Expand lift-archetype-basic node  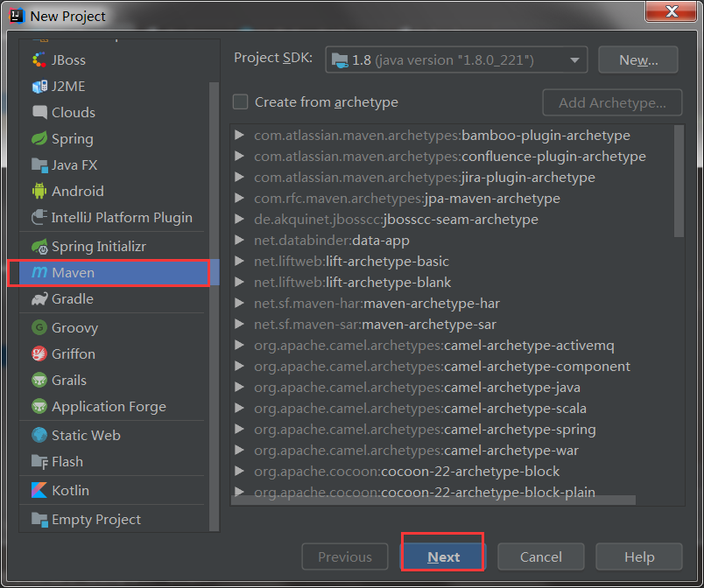[239, 261]
